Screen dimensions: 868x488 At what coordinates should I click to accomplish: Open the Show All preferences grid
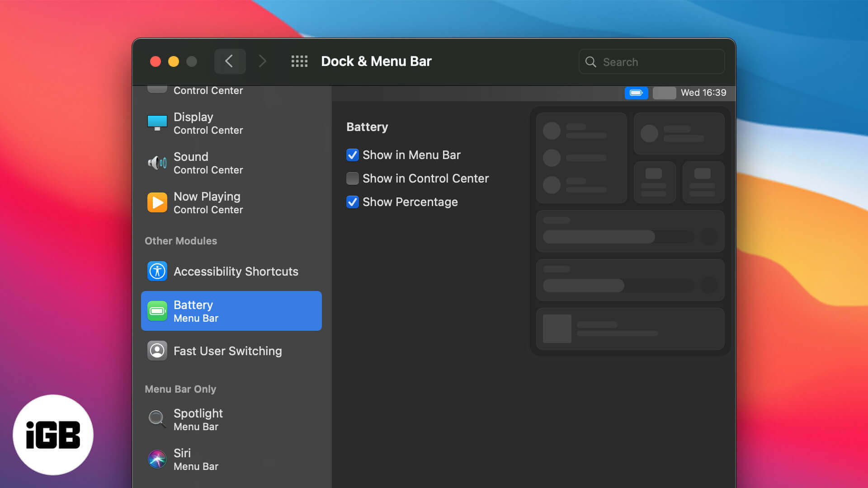(x=299, y=61)
